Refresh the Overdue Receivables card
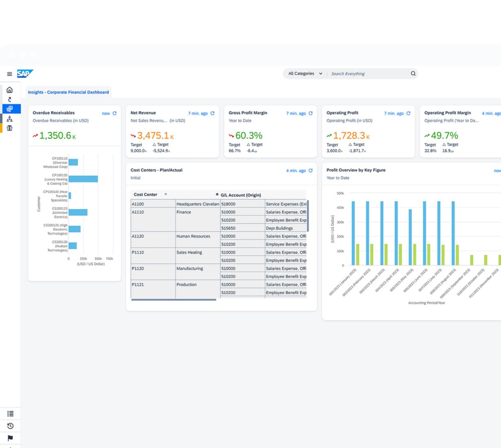501x448 pixels. (115, 113)
